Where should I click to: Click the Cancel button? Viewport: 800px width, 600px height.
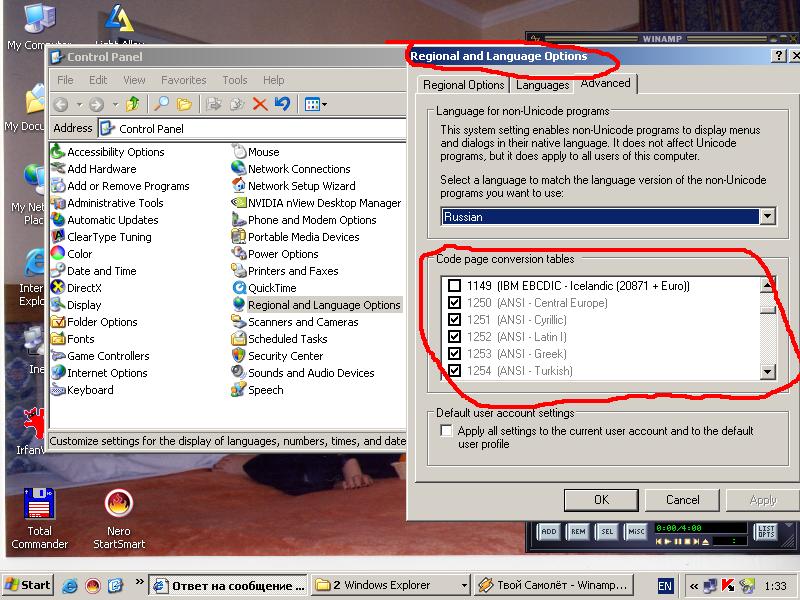[682, 500]
